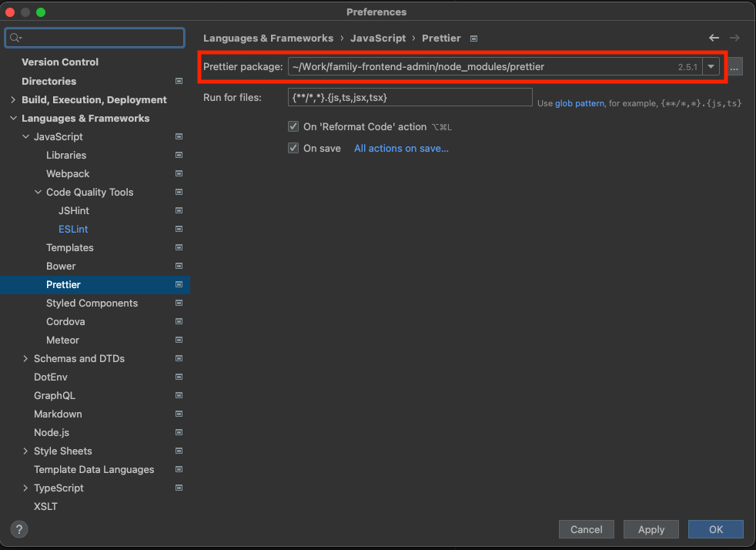Open the Webpack settings page

coord(68,173)
